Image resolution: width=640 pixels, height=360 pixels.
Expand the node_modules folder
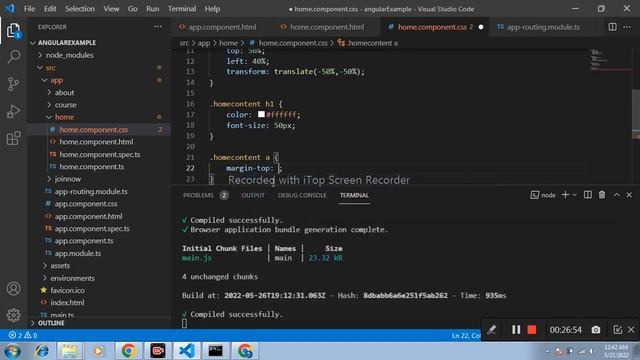click(40, 55)
